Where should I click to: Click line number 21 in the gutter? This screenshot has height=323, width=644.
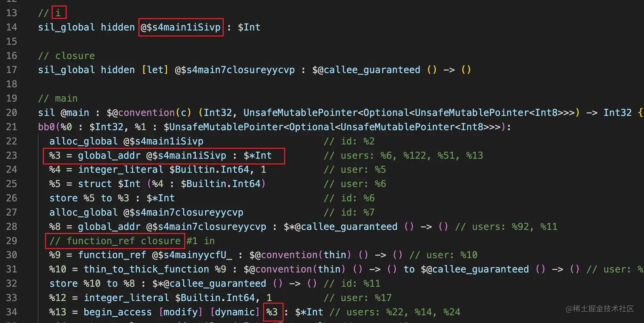point(11,127)
